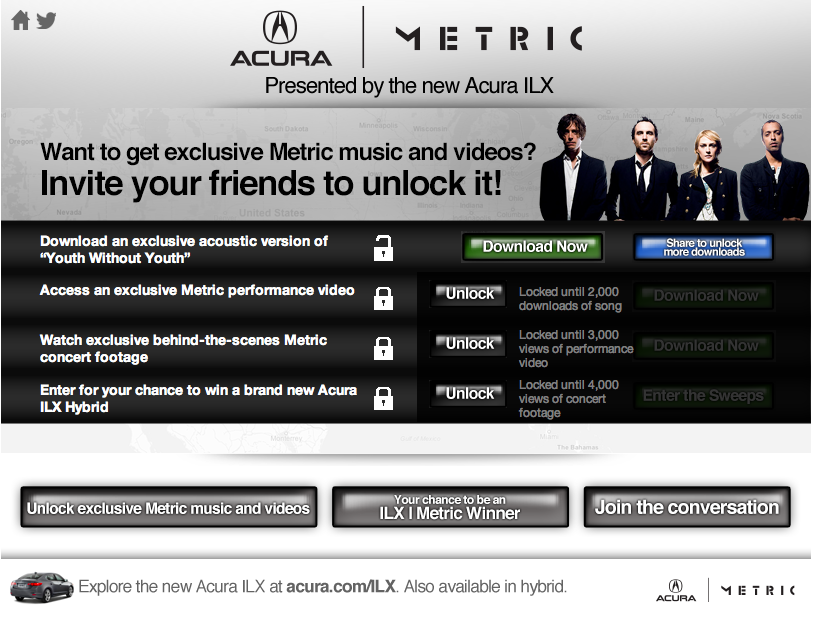
Task: Unlock the Metric performance video
Action: point(468,294)
